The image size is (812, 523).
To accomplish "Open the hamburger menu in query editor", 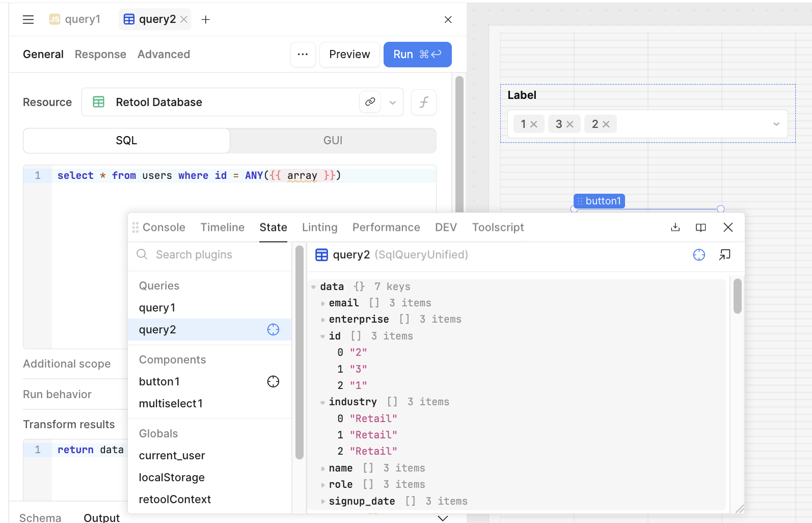I will [x=28, y=19].
